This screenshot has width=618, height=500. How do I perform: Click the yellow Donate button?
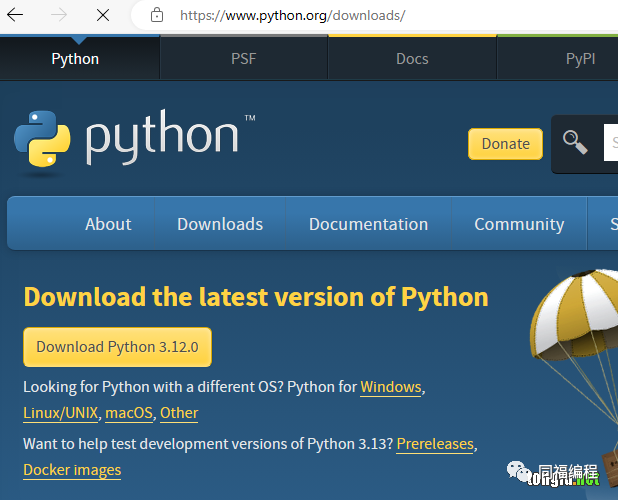(x=505, y=144)
